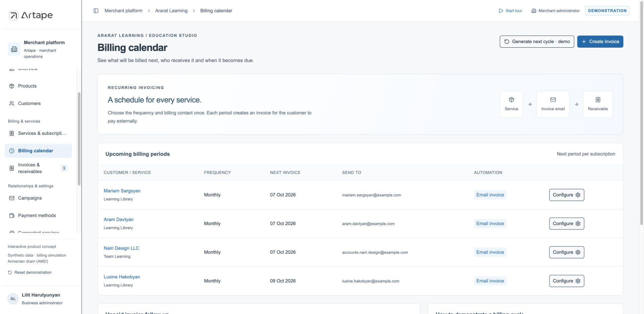Click the main page vertical scrollbar
The image size is (644, 314).
(x=642, y=113)
